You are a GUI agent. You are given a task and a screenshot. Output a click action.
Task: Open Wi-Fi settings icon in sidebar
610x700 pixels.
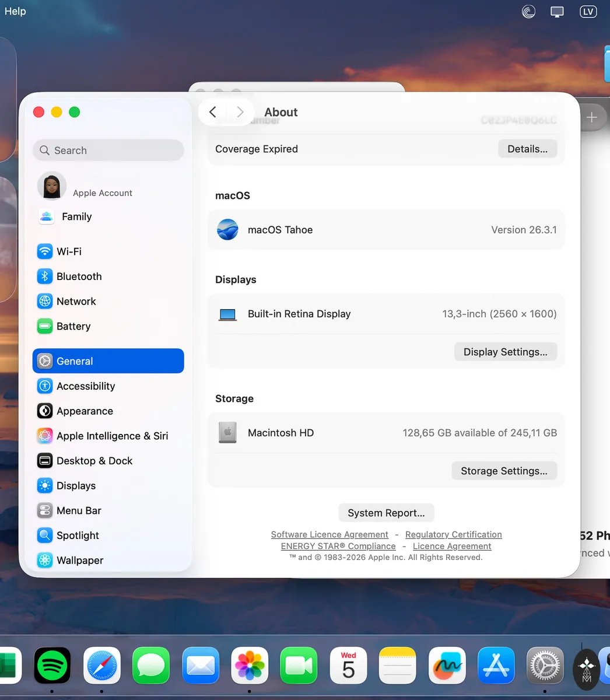click(45, 251)
